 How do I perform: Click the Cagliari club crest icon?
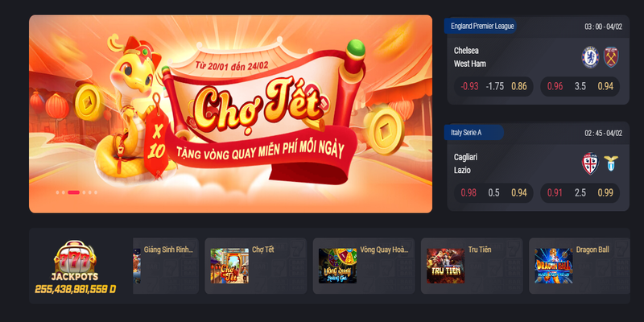pos(590,163)
